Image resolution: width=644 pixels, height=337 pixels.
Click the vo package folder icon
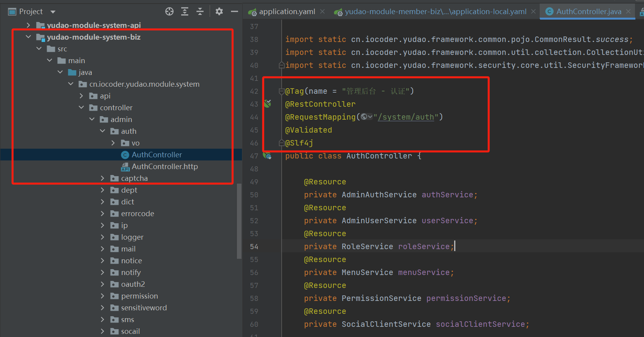tap(125, 143)
